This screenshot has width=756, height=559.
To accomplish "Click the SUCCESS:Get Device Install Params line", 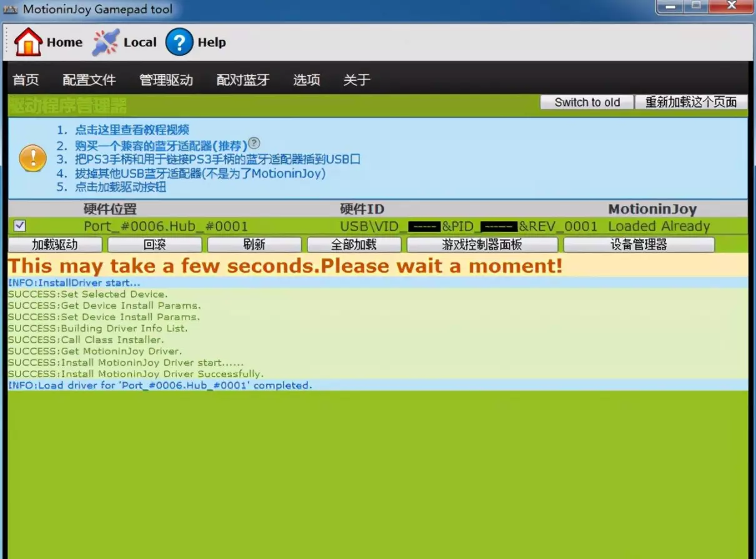I will click(x=104, y=305).
